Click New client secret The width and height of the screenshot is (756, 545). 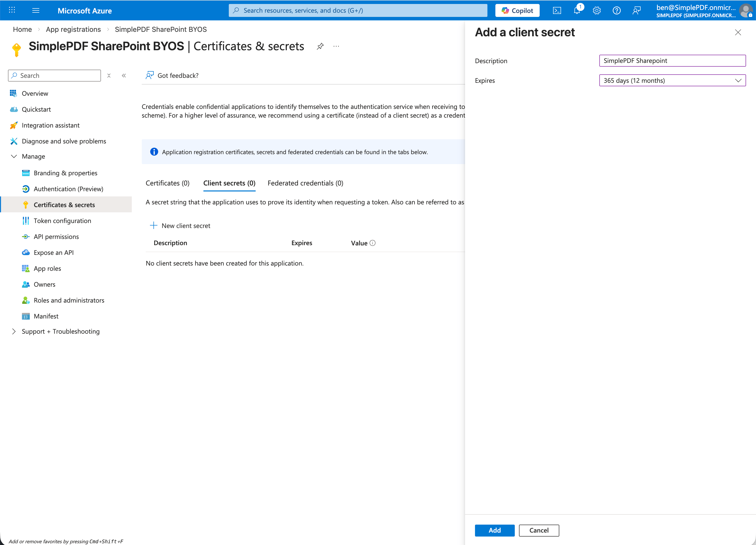[x=180, y=226]
